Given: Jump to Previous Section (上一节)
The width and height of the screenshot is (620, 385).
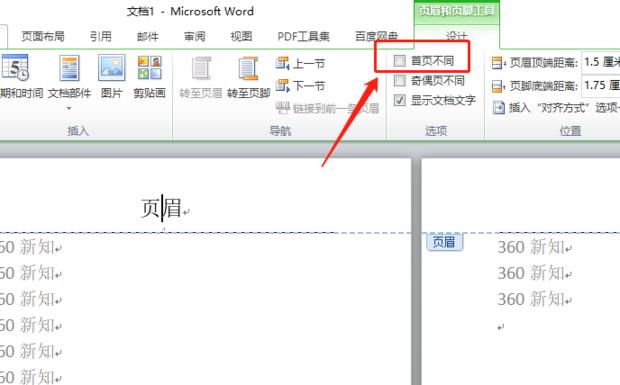Looking at the screenshot, I should click(x=301, y=63).
